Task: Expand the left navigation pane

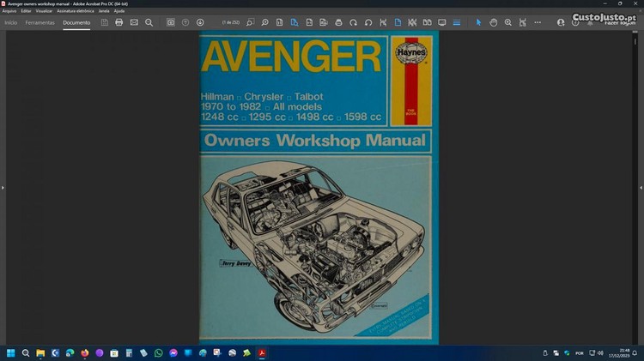Action: pyautogui.click(x=3, y=187)
